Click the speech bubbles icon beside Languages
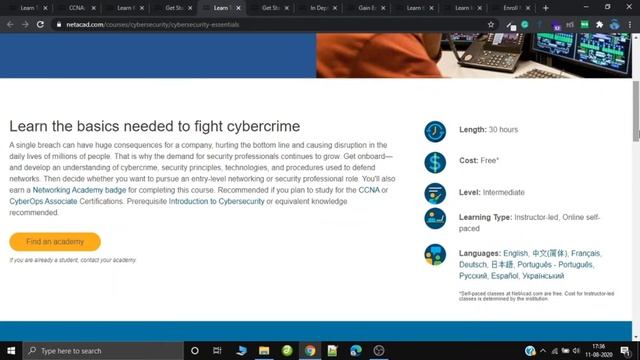The width and height of the screenshot is (640, 360). [435, 254]
